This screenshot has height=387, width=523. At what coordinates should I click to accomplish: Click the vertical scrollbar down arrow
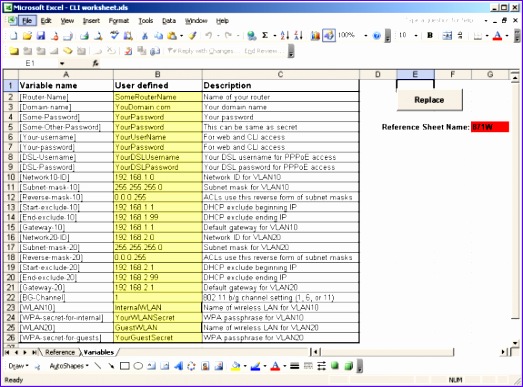pyautogui.click(x=515, y=343)
